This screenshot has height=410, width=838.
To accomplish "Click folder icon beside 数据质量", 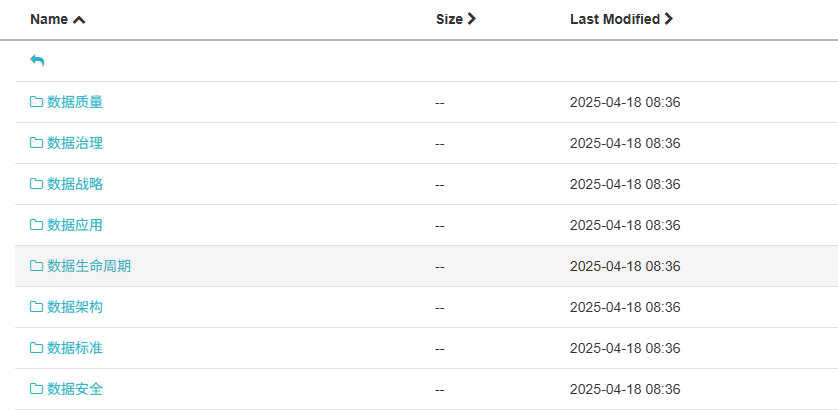I will click(x=36, y=102).
